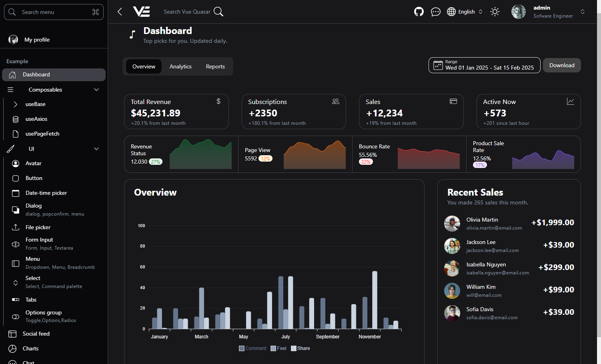Toggle the Comment series in the chart legend

click(x=252, y=348)
